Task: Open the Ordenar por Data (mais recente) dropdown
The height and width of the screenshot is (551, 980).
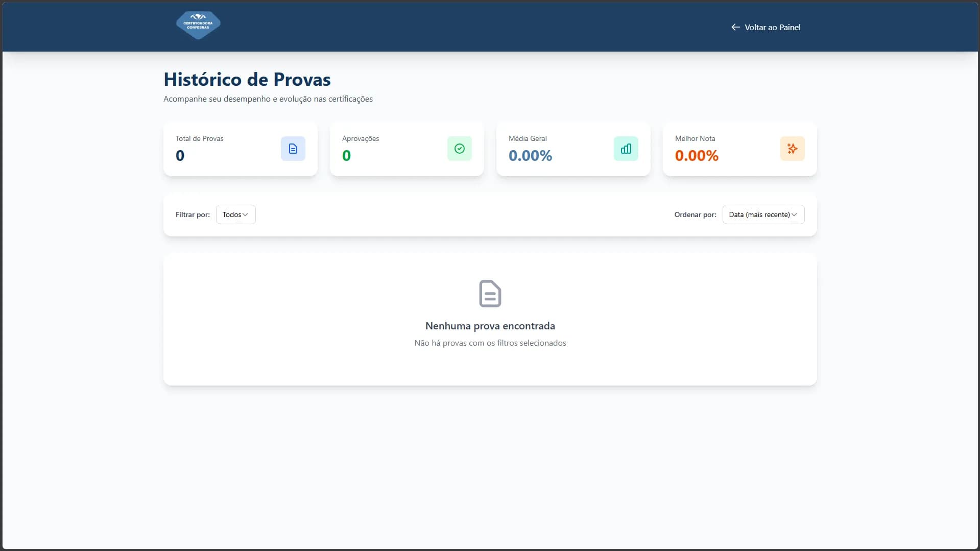Action: pyautogui.click(x=763, y=214)
